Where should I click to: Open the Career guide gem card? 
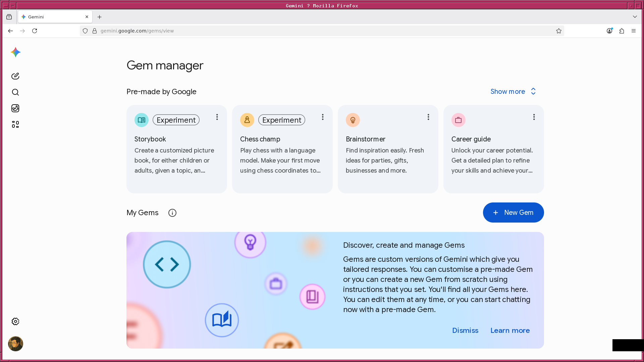click(x=494, y=149)
